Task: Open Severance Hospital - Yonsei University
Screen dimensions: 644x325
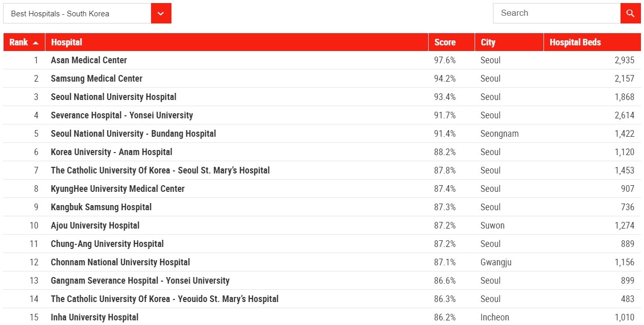Action: click(122, 115)
